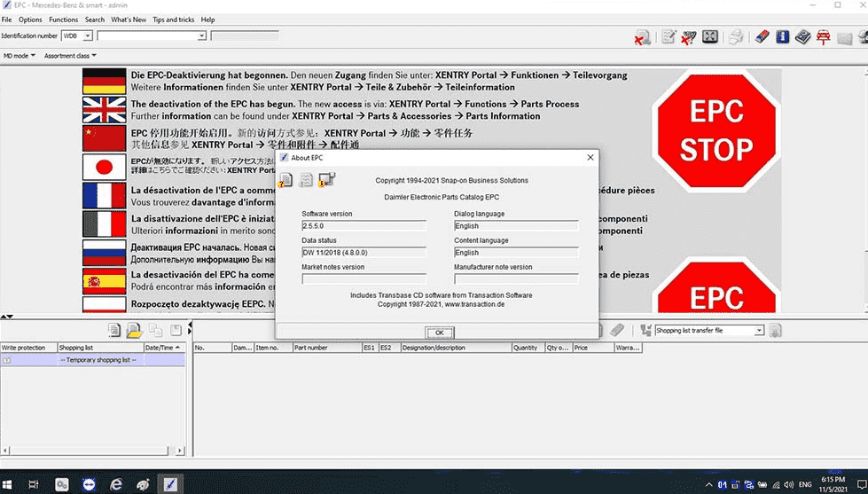Click the document with red X toolbar icon
Viewport: 868px width, 494px height.
pyautogui.click(x=642, y=37)
